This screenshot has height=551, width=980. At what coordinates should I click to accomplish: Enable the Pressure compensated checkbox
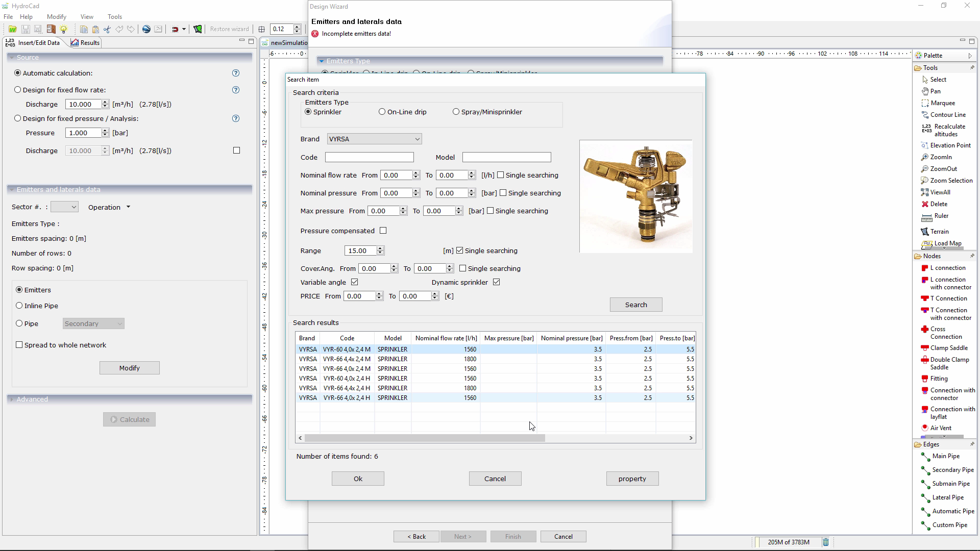tap(383, 231)
